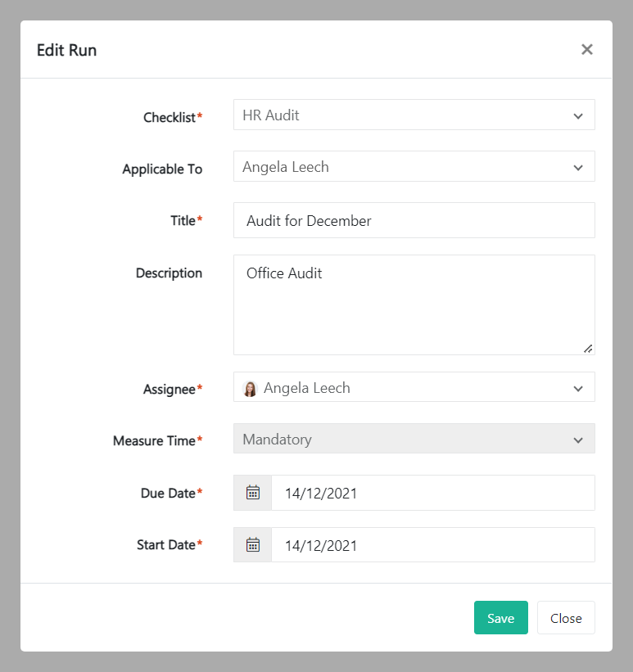Open the Applicable To dropdown
The height and width of the screenshot is (672, 633).
click(x=414, y=167)
